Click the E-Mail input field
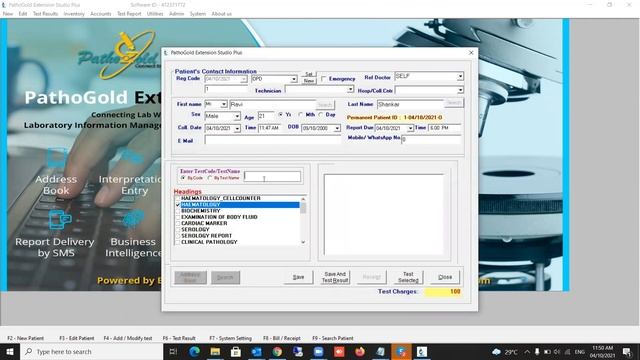This screenshot has height=360, width=640. pyautogui.click(x=273, y=140)
